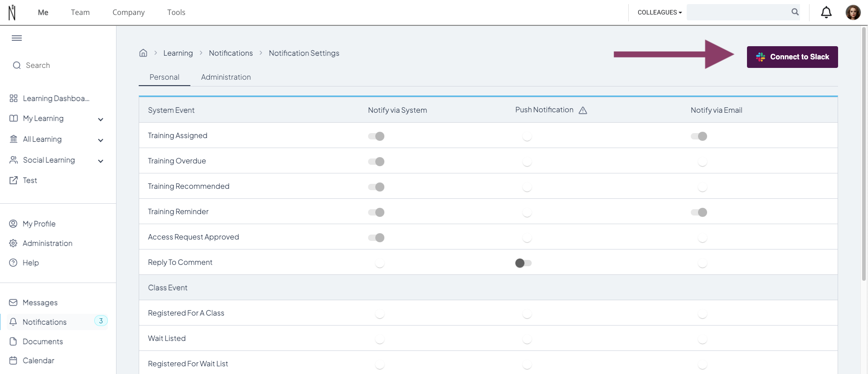
Task: Click the Push Notification column header
Action: click(544, 110)
